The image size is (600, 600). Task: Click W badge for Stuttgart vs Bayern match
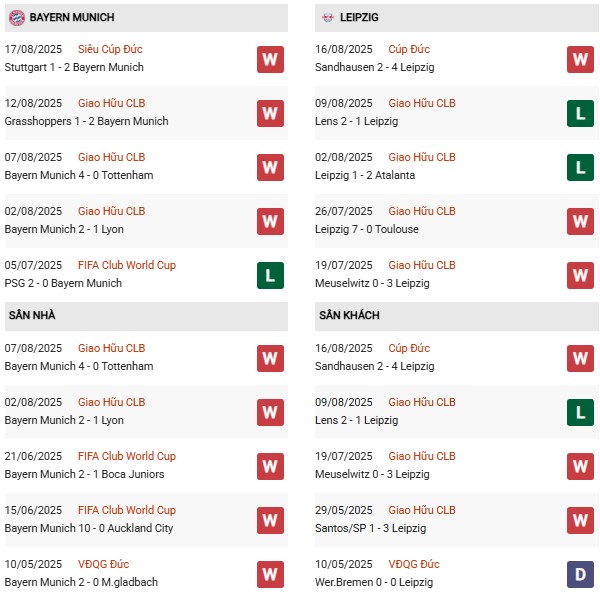(x=270, y=59)
